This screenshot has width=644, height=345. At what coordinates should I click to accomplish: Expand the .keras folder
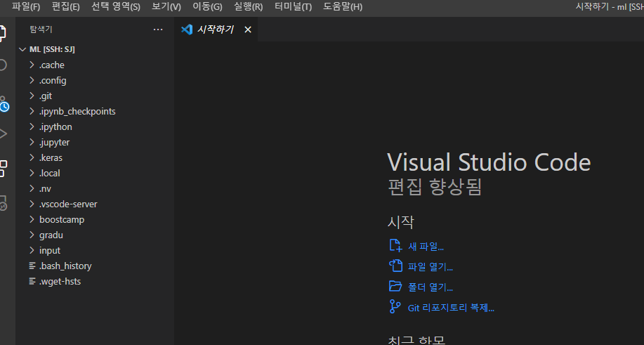[x=32, y=157]
